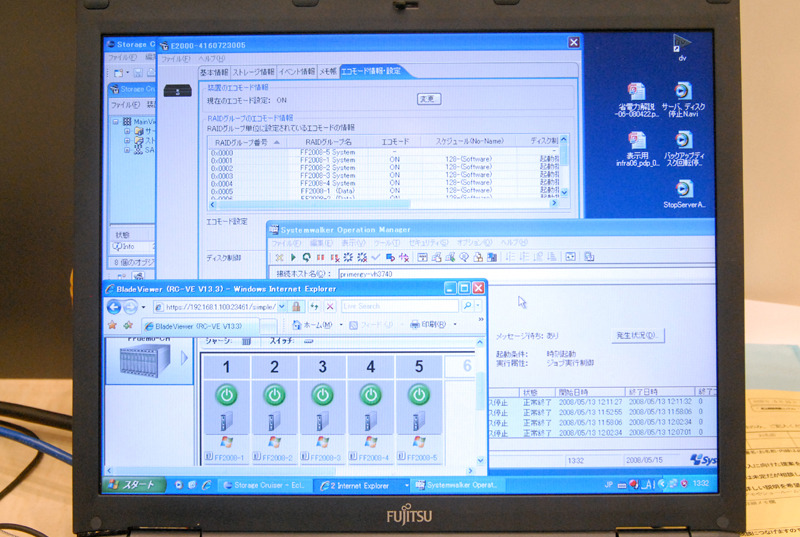Screen dimensions: 800x537
Task: Select RAID group row FF2008-4 System
Action: point(385,184)
